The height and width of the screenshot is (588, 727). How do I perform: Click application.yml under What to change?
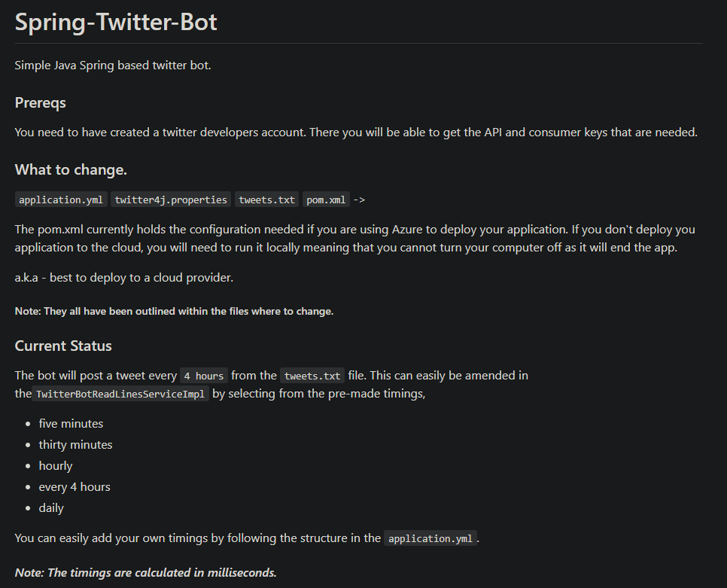click(x=61, y=200)
